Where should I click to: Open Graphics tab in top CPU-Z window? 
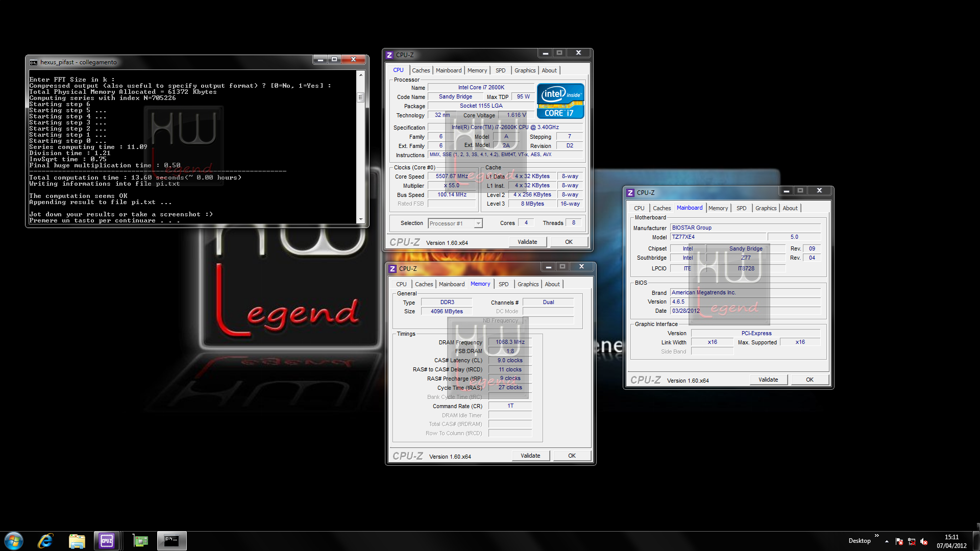525,70
